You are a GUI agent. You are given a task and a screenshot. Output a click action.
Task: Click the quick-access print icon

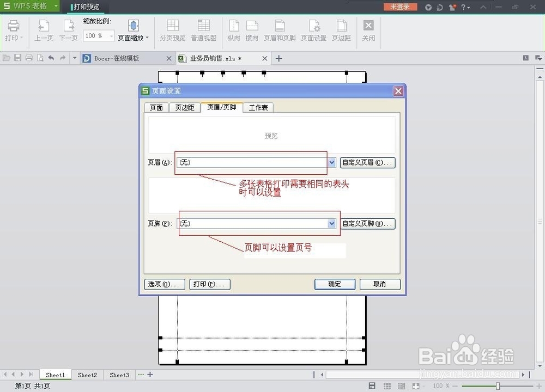pyautogui.click(x=29, y=58)
